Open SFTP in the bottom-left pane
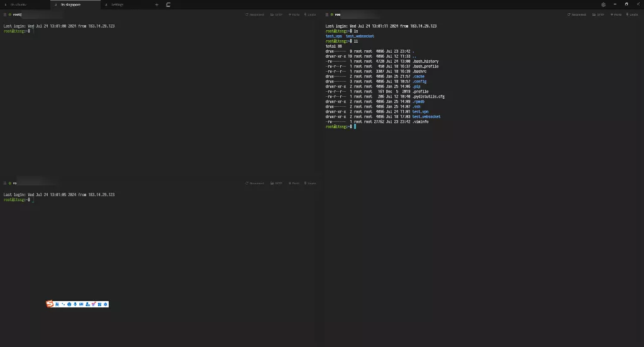This screenshot has width=644, height=347. 277,183
